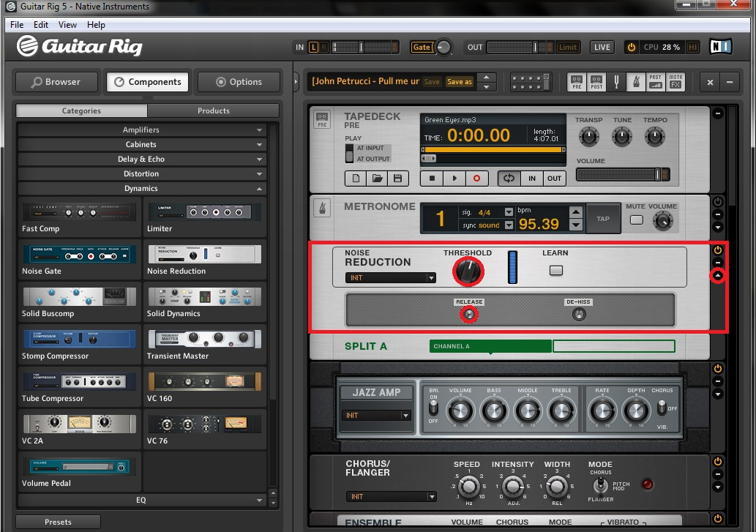Open the Jazz Amp INIT preset dropdown
756x532 pixels.
pos(376,416)
